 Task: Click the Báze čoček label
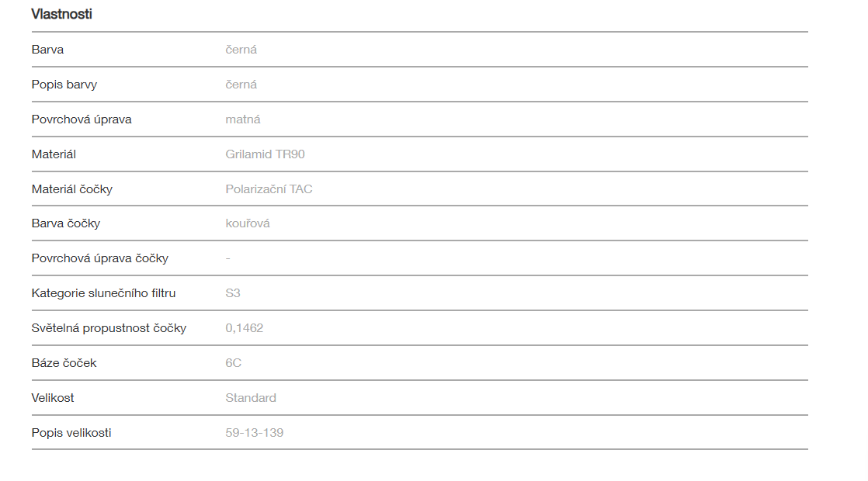tap(64, 363)
